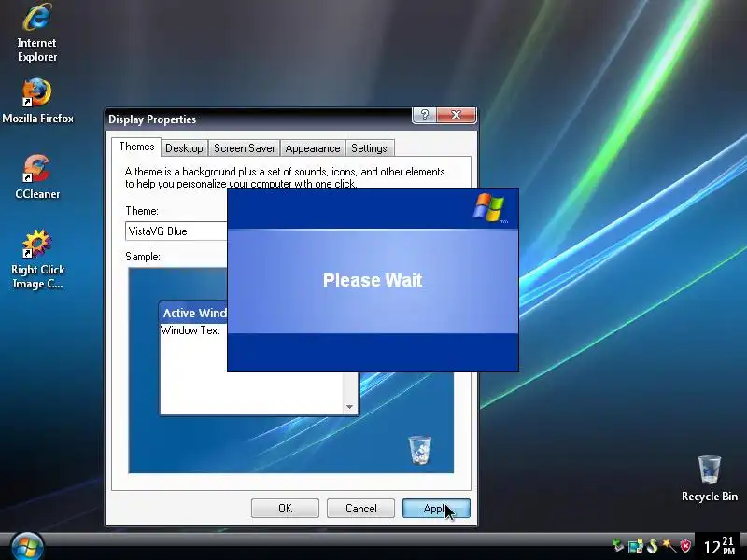
Task: Select the Recycle Bin on the desktop
Action: click(710, 479)
